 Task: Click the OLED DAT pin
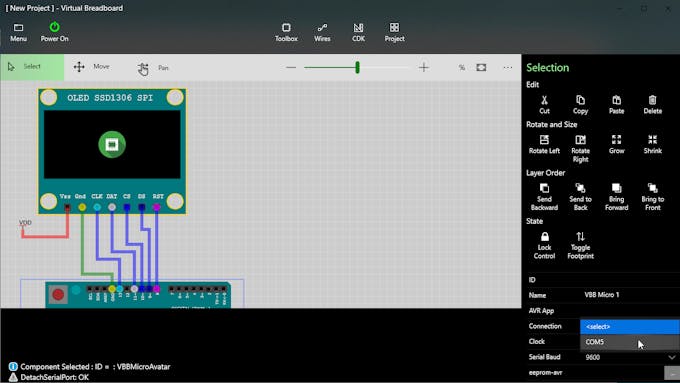pos(112,207)
